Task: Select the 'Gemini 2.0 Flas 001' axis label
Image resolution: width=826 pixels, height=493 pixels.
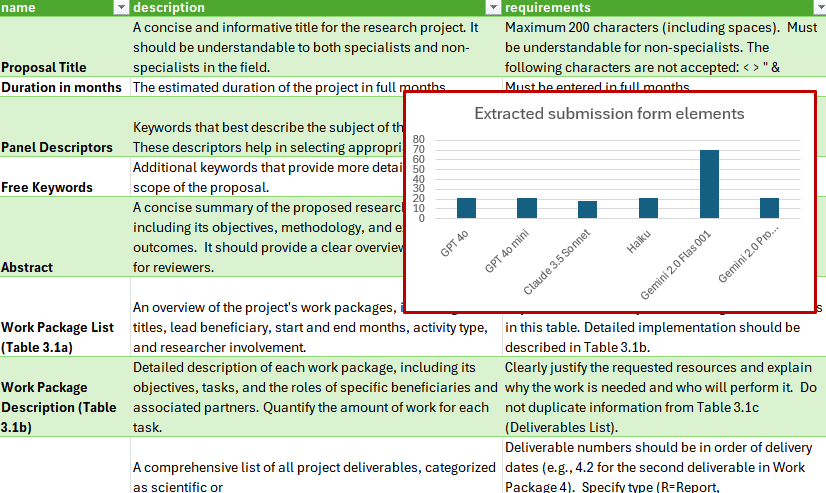Action: pyautogui.click(x=676, y=265)
